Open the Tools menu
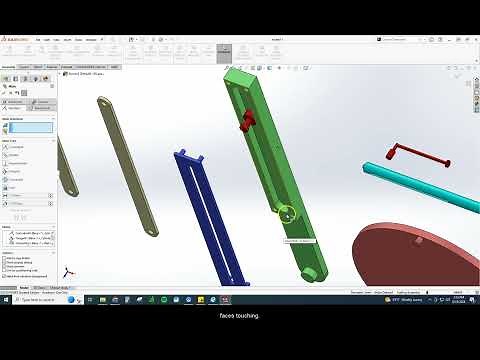This screenshot has width=480, height=360. [x=79, y=40]
